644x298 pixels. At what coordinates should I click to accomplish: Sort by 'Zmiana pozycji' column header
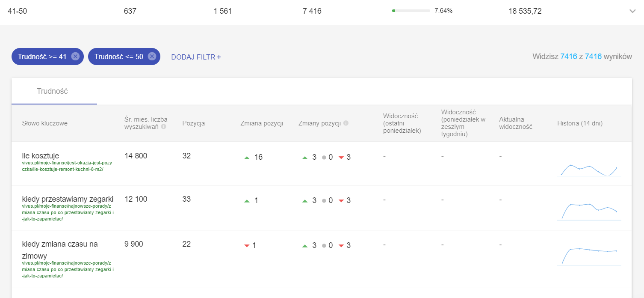(262, 123)
